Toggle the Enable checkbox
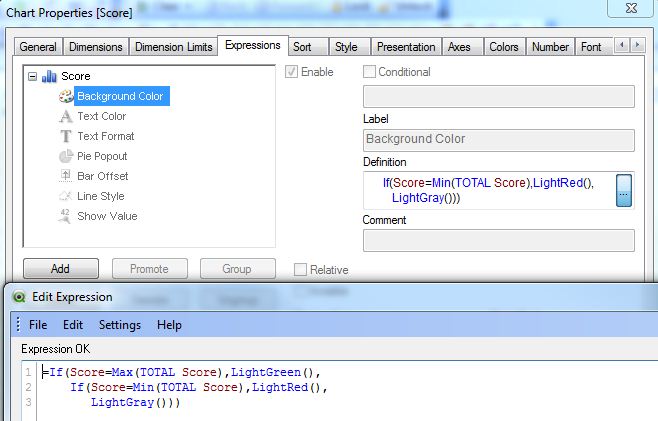This screenshot has height=421, width=658. tap(291, 72)
